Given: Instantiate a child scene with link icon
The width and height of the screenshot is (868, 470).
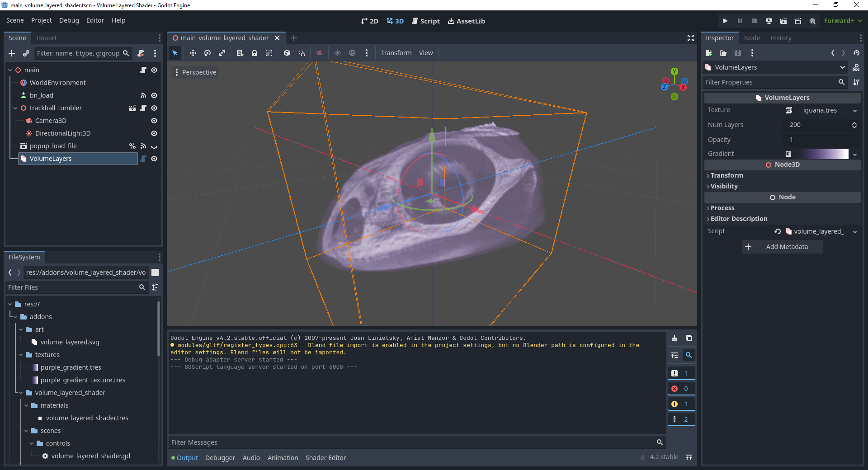Looking at the screenshot, I should (26, 53).
